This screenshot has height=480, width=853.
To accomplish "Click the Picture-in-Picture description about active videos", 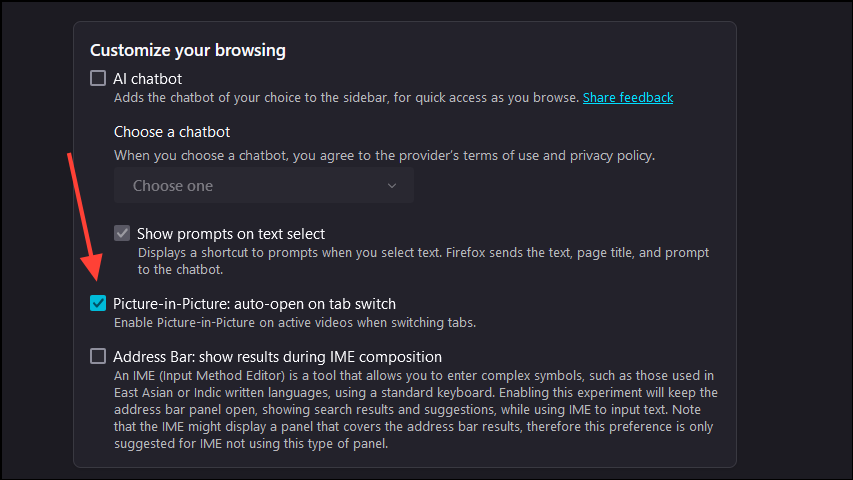I will pos(294,323).
